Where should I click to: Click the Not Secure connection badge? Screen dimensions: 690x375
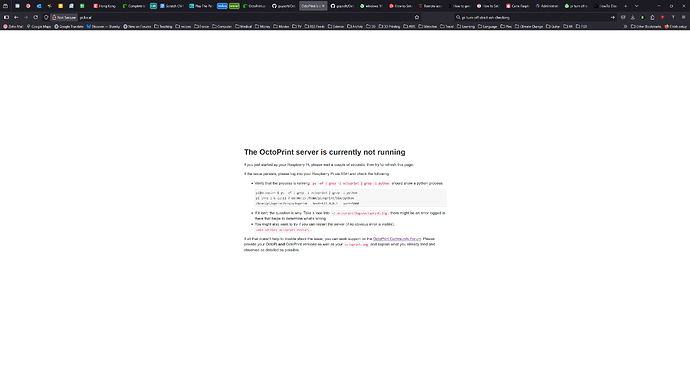[x=64, y=17]
